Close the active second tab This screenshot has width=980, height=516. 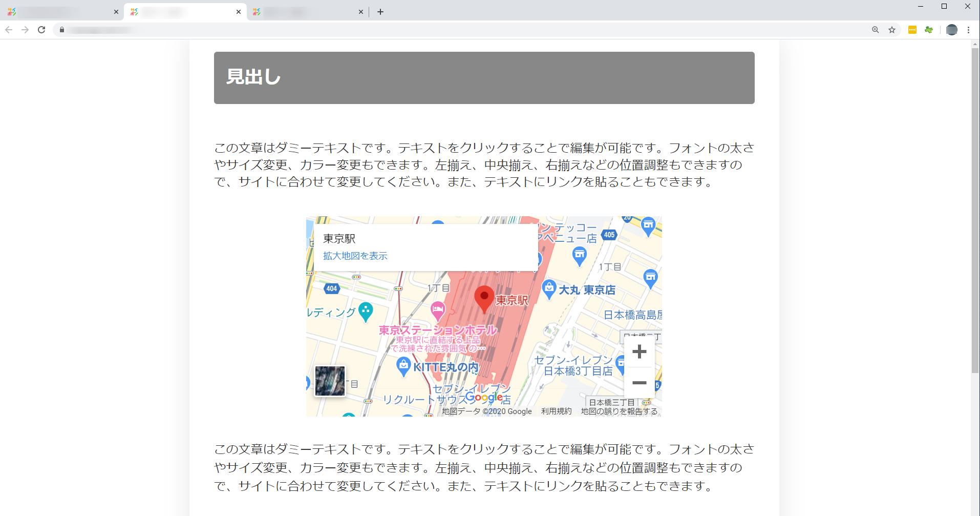pos(239,12)
